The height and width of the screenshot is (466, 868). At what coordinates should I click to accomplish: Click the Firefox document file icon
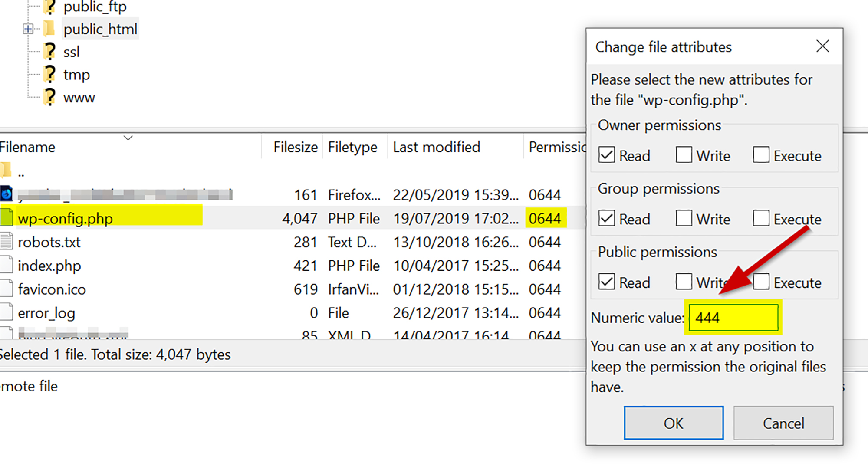(x=6, y=194)
